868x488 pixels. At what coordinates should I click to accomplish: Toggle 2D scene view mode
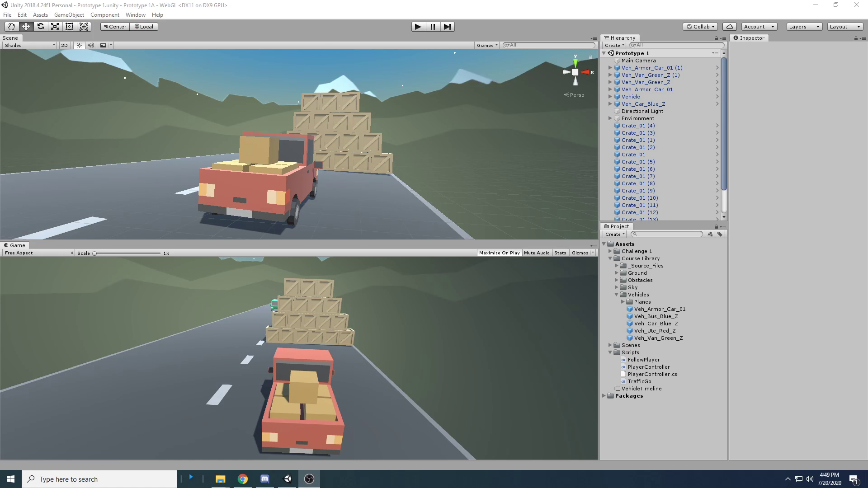coord(64,45)
